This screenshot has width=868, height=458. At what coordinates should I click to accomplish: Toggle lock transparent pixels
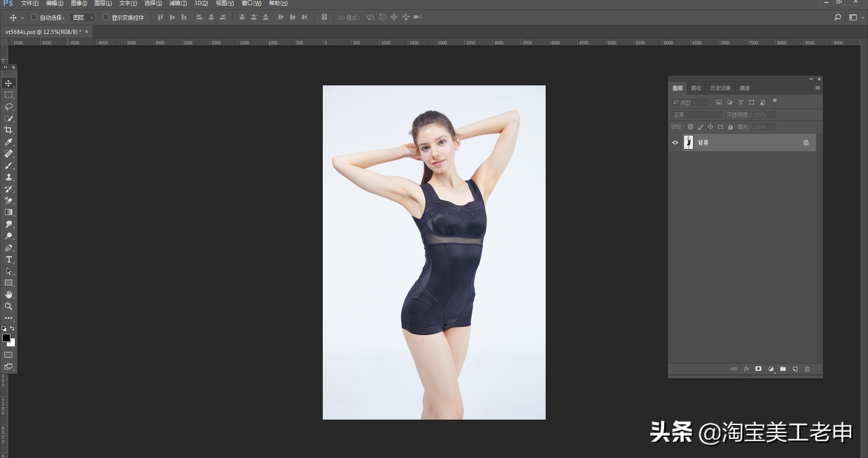690,127
